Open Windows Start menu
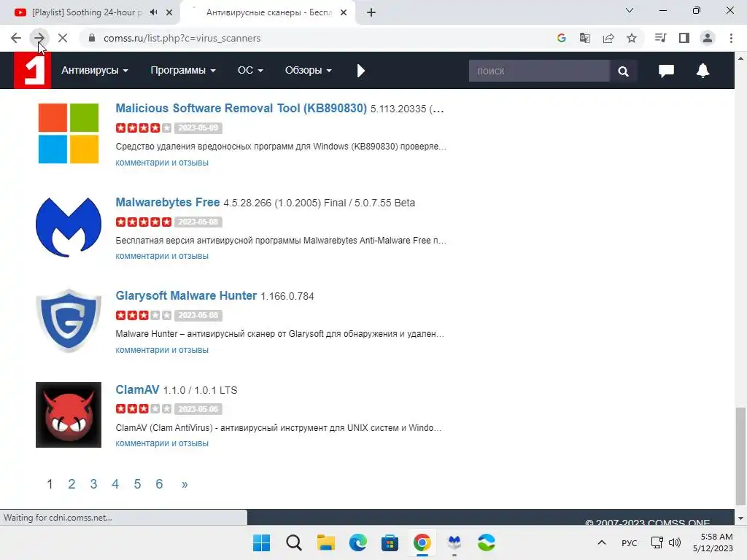 (261, 542)
